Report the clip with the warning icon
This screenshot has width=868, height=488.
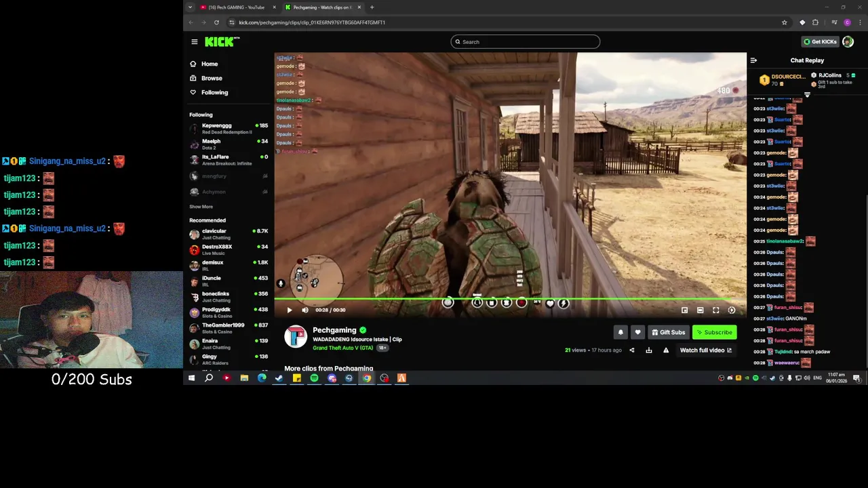point(665,350)
